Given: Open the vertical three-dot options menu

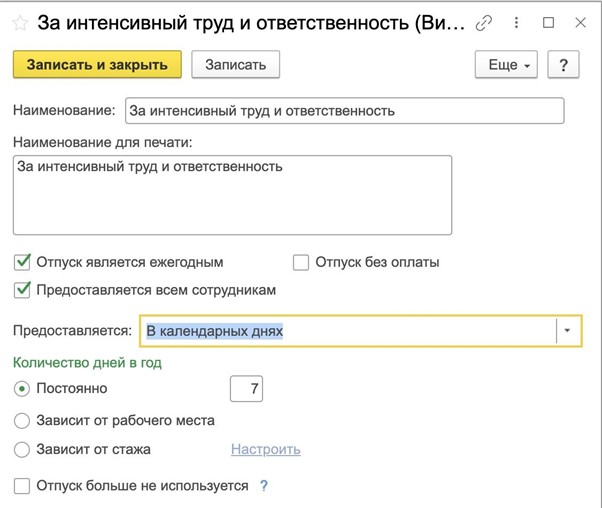Looking at the screenshot, I should point(517,23).
